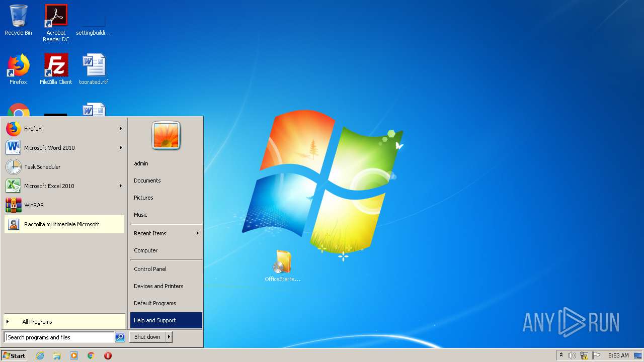Open Control Panel
The width and height of the screenshot is (644, 362).
point(166,269)
